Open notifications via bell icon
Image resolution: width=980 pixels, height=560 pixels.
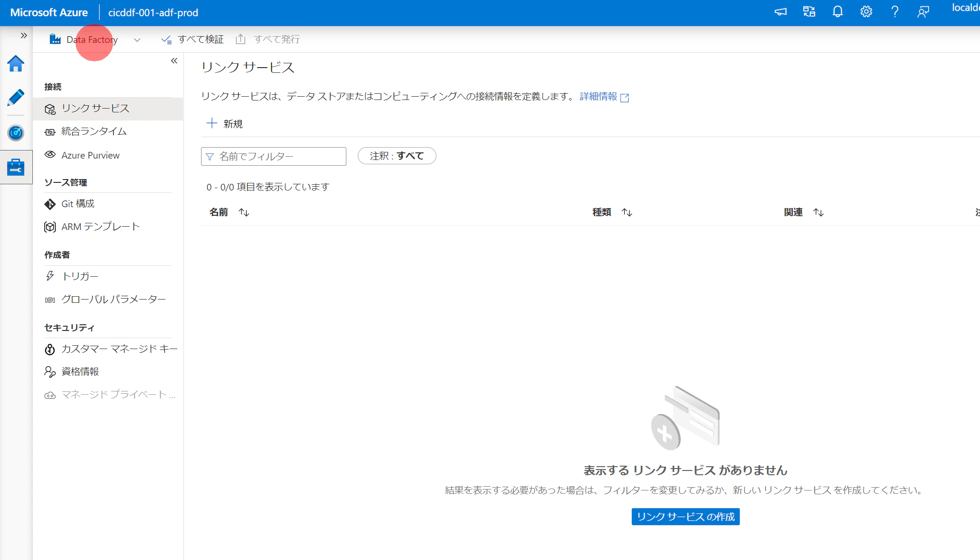click(x=837, y=11)
